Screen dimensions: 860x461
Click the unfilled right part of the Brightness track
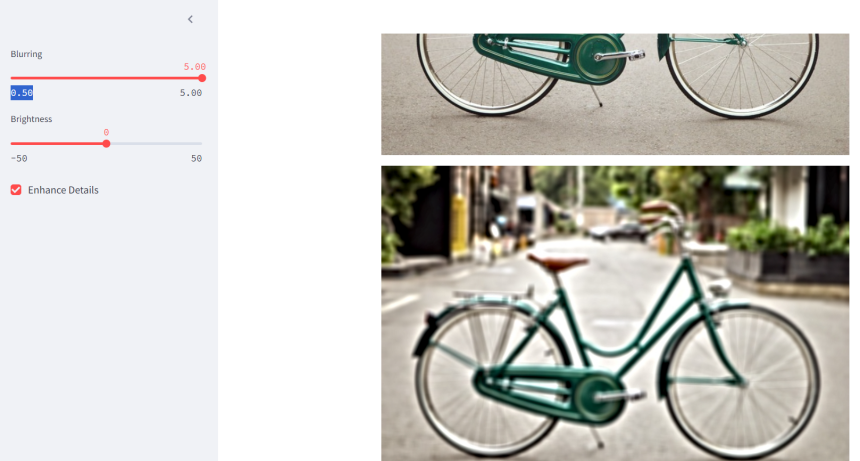[156, 144]
